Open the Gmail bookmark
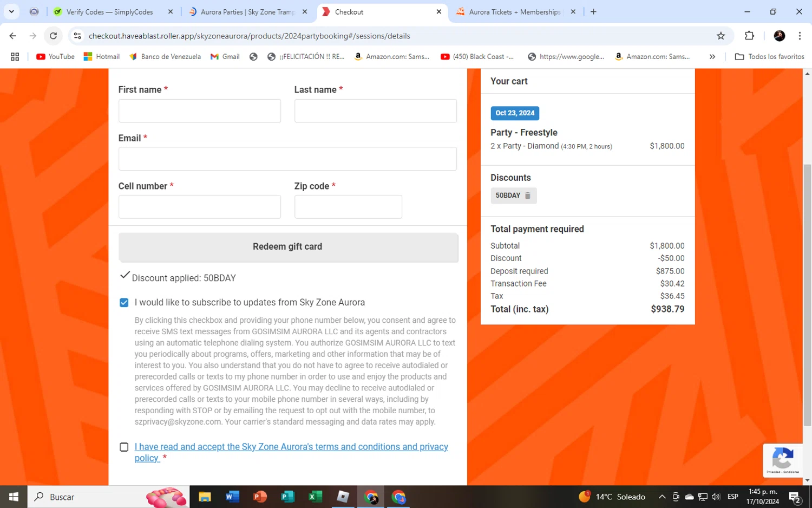 coord(225,56)
